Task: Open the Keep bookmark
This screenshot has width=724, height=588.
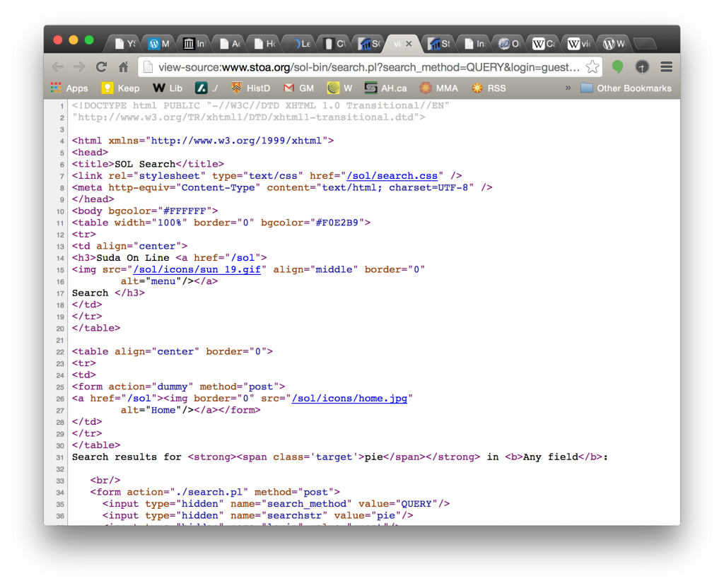Action: (x=121, y=88)
